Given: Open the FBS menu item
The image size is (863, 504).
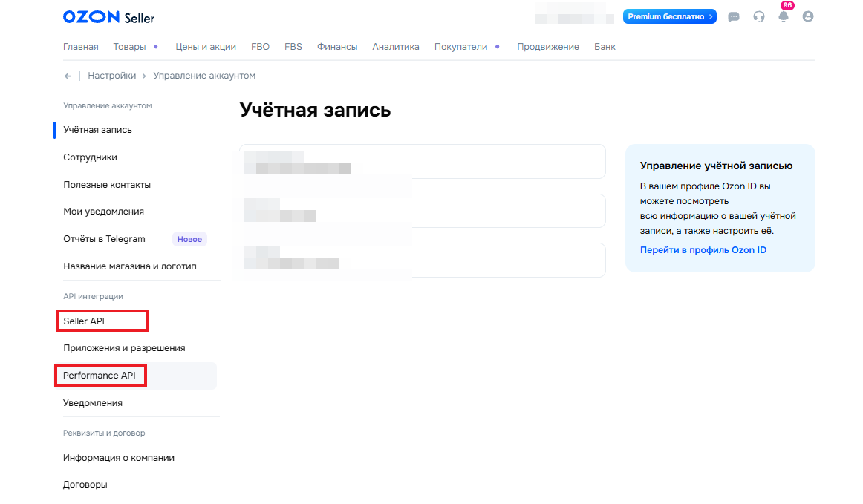Looking at the screenshot, I should click(293, 47).
